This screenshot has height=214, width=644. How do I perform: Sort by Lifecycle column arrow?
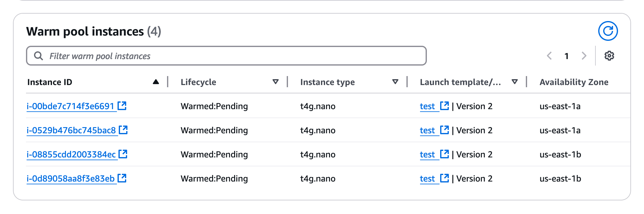[x=275, y=82]
